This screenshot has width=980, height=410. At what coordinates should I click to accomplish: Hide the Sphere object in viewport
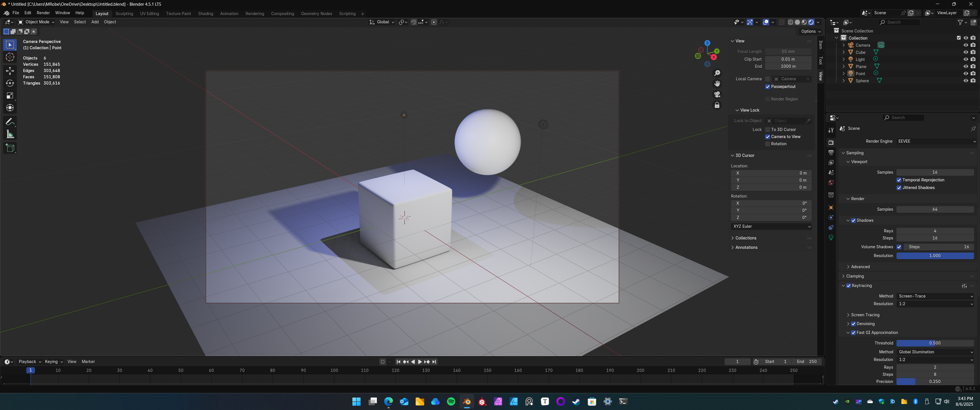point(965,81)
